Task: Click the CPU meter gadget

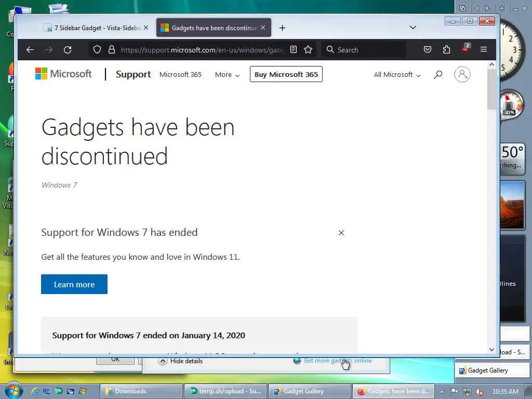Action: pos(512,104)
